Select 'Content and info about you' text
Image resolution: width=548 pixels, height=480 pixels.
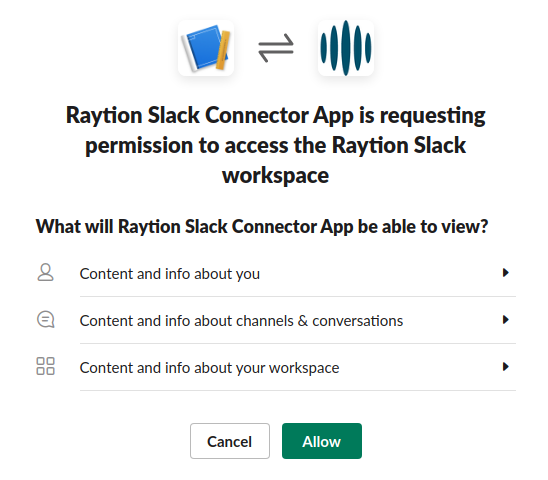pyautogui.click(x=170, y=274)
